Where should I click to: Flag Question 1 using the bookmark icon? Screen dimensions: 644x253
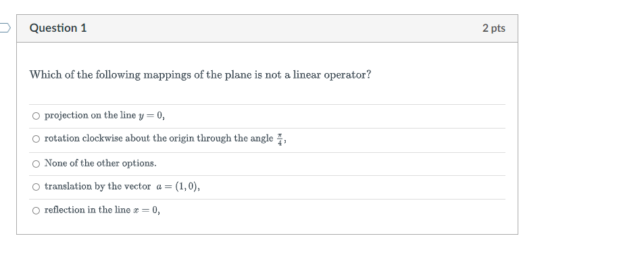click(4, 28)
